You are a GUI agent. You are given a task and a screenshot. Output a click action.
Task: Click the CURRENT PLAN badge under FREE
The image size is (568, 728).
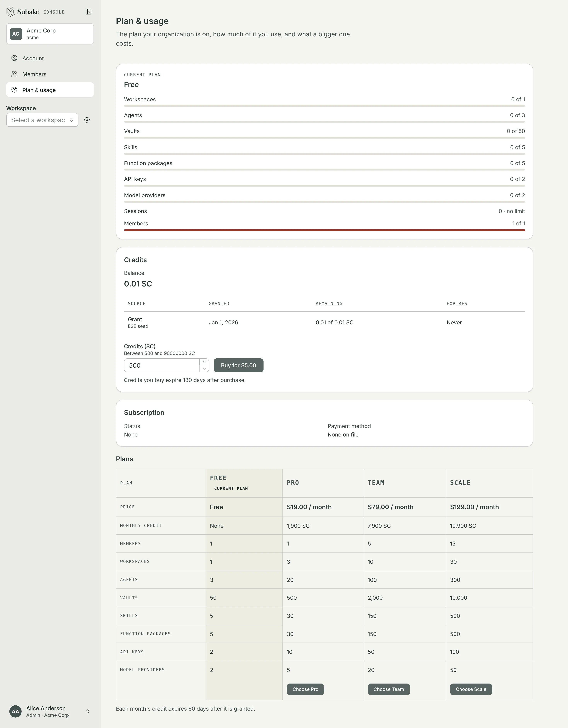[231, 488]
